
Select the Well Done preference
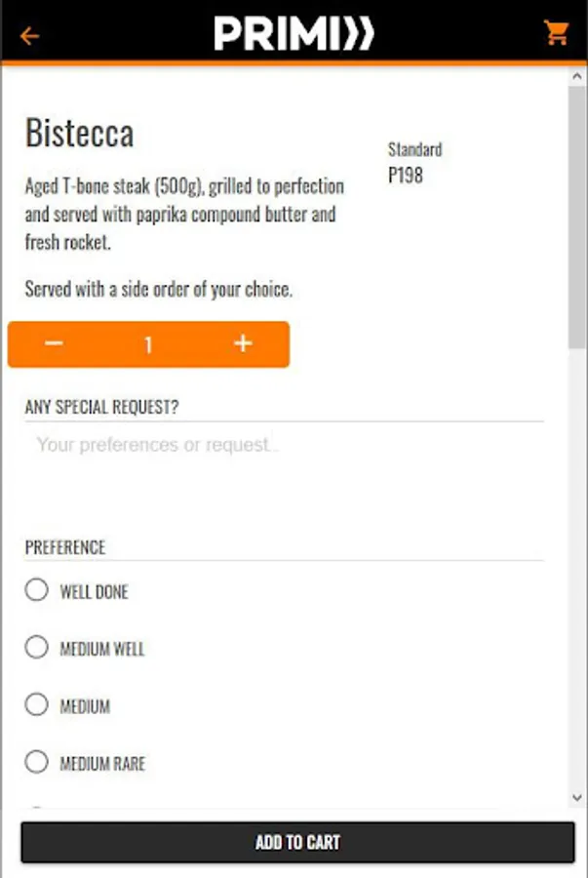click(x=37, y=590)
